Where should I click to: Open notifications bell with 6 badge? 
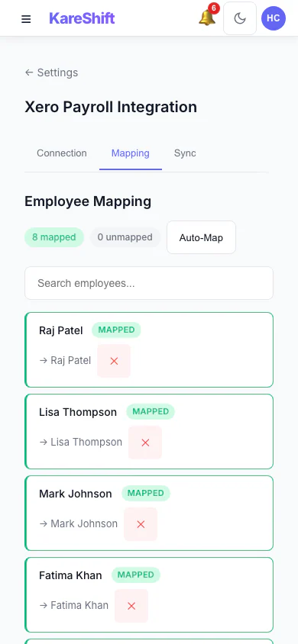point(208,18)
